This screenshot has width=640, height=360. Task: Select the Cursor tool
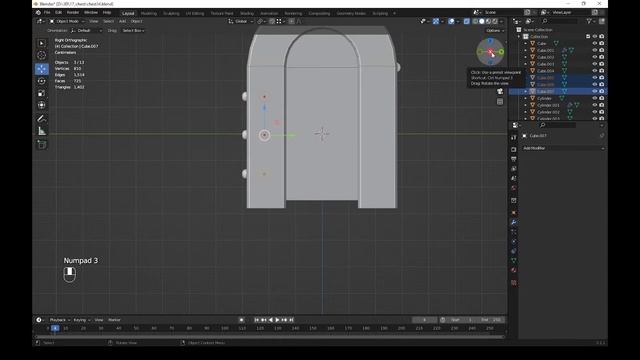(x=41, y=56)
